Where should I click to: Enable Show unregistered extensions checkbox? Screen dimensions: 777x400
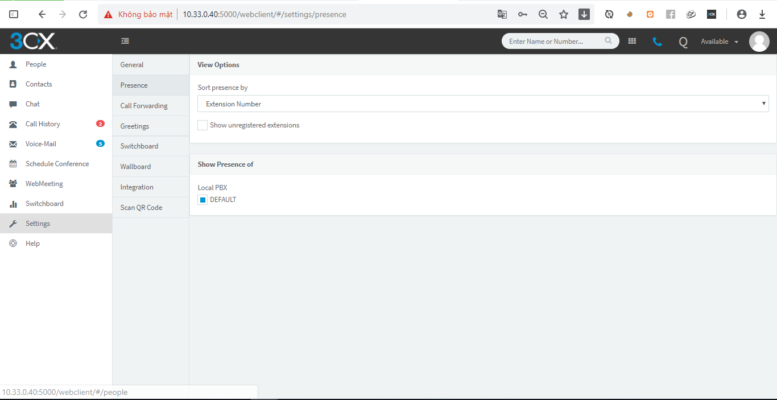click(x=203, y=125)
